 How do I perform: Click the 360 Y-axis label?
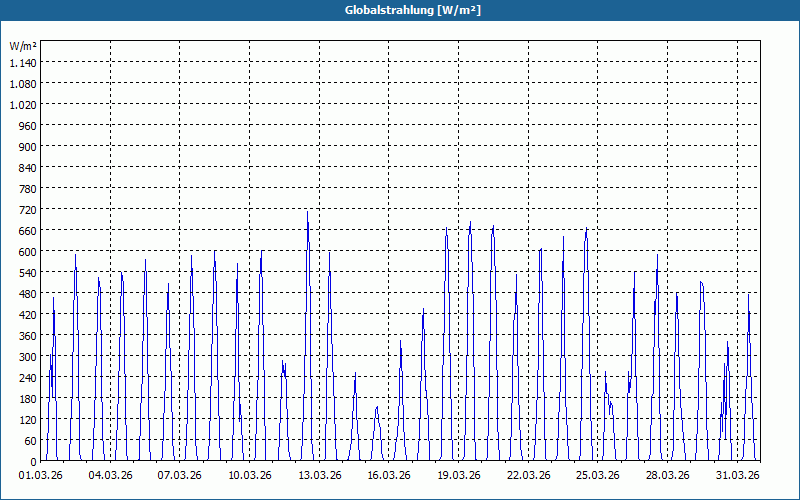(x=28, y=336)
